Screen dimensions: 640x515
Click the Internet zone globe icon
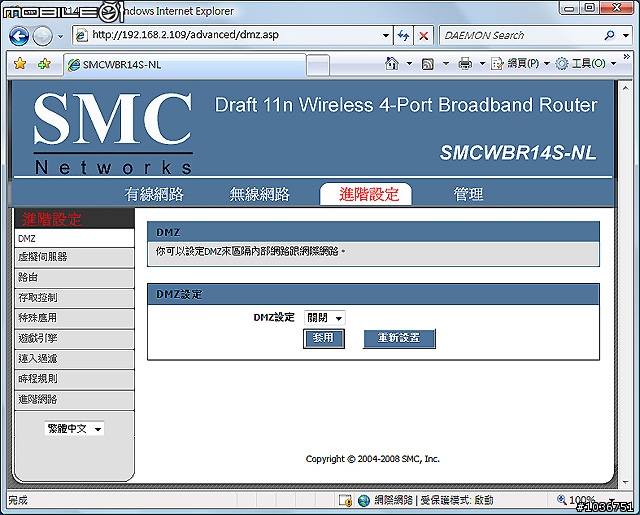[x=364, y=500]
